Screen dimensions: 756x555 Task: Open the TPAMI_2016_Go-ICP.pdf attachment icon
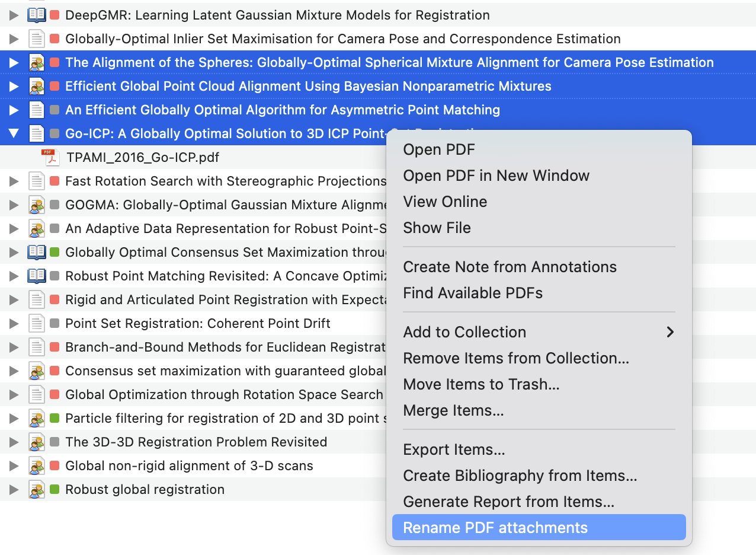coord(50,158)
